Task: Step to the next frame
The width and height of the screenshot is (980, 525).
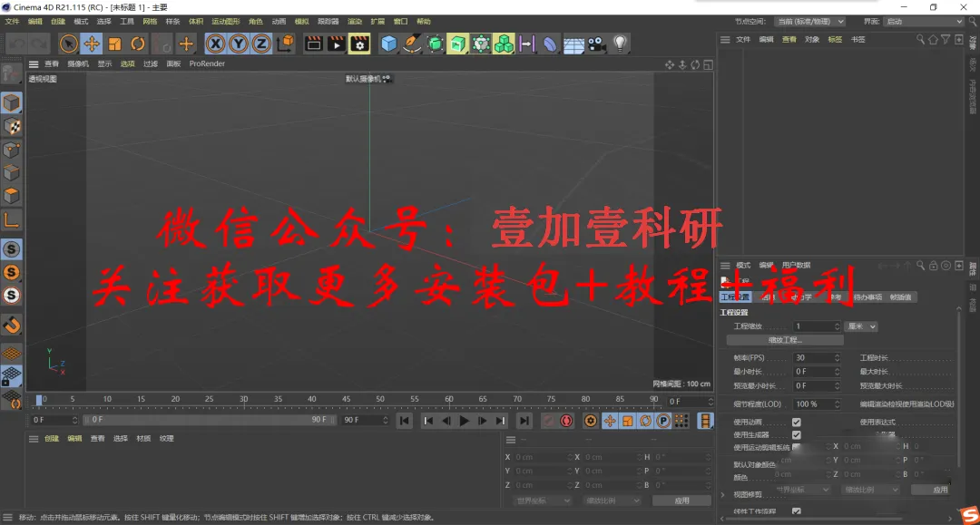Action: 482,421
